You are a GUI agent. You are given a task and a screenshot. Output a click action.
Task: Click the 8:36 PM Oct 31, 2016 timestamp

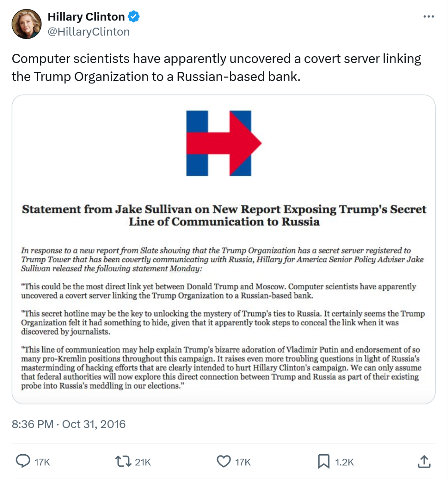(x=69, y=424)
